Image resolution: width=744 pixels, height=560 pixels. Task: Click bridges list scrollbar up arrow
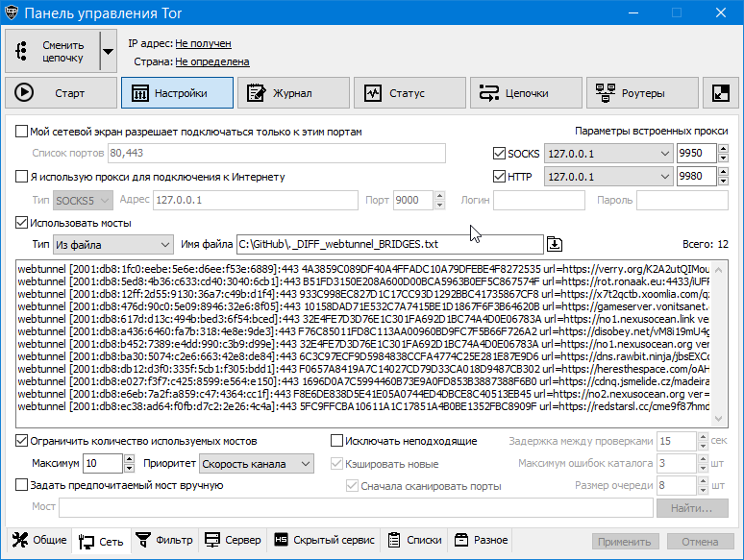(718, 269)
